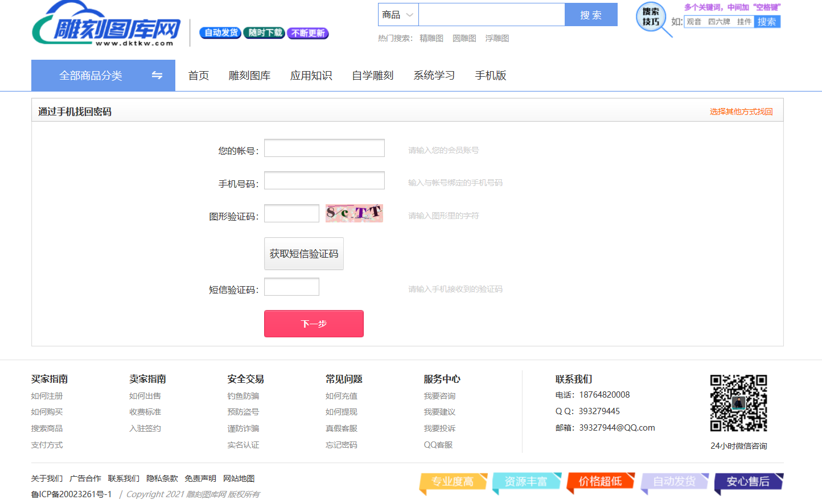Open 钓鱼防骗 footer link

[243, 396]
